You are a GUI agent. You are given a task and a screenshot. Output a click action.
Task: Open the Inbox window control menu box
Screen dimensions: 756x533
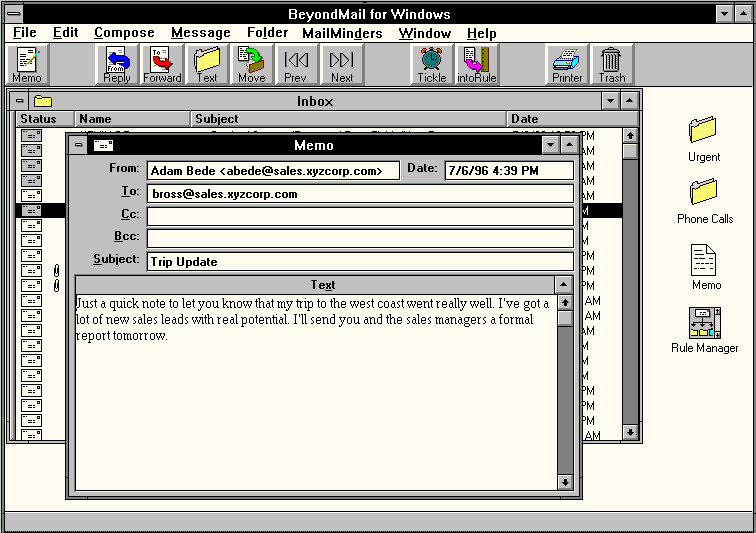(20, 101)
